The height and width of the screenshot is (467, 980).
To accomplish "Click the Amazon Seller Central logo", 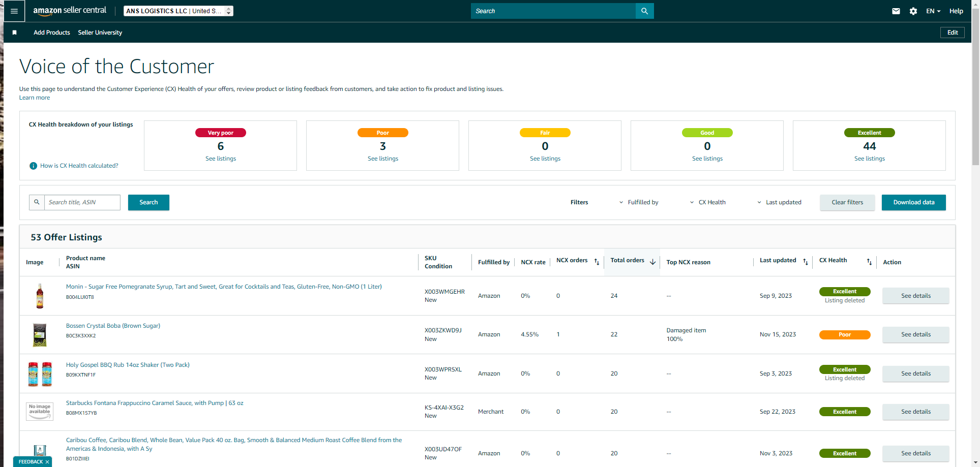I will click(x=70, y=11).
